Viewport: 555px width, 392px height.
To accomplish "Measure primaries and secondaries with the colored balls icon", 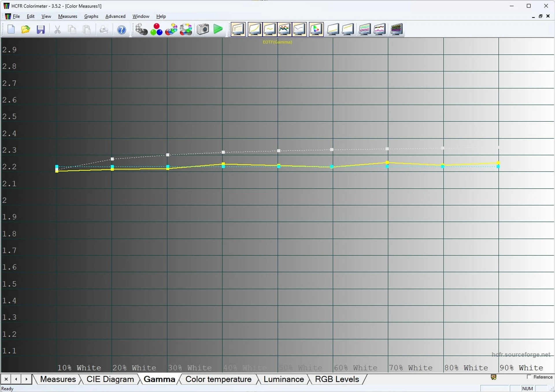I will [x=171, y=29].
